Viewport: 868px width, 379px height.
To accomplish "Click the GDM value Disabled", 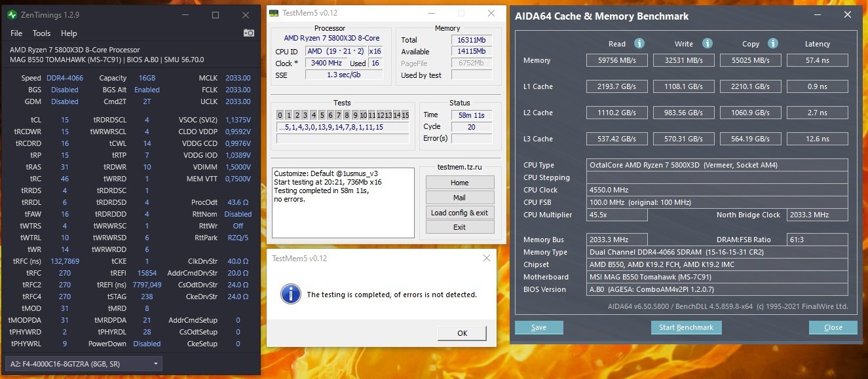I will click(x=65, y=101).
